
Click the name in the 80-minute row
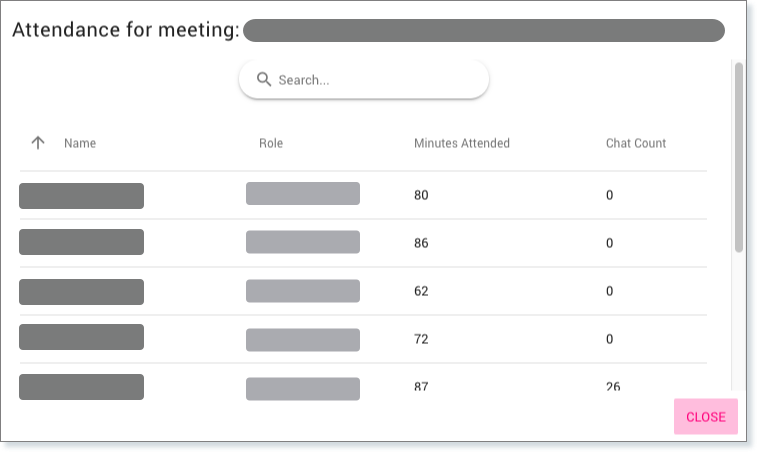pyautogui.click(x=81, y=196)
